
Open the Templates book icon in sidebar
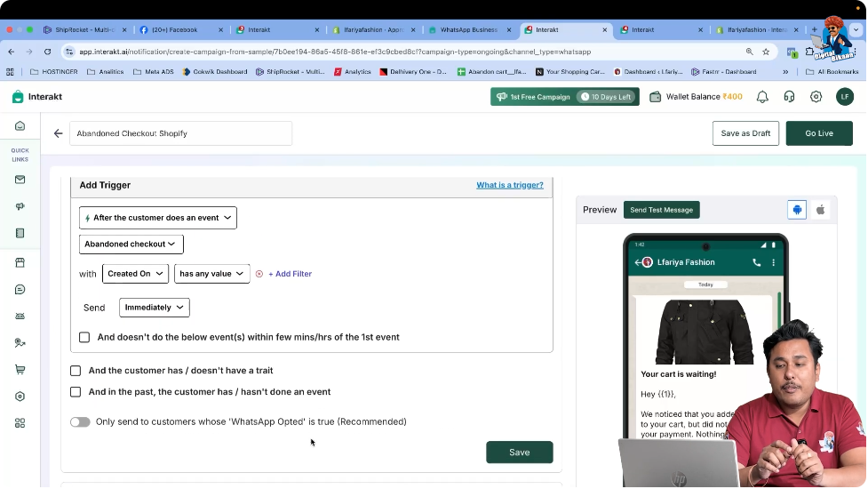pyautogui.click(x=20, y=233)
